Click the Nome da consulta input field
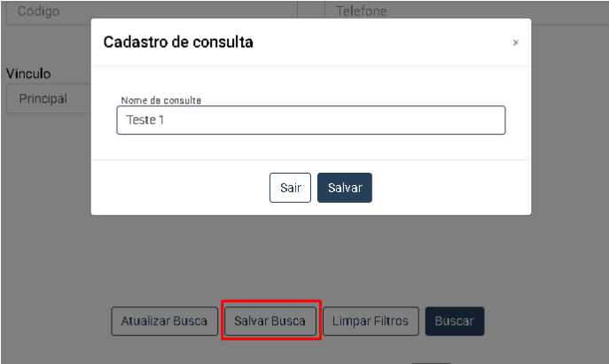Screen dimensions: 609x364 coord(310,120)
